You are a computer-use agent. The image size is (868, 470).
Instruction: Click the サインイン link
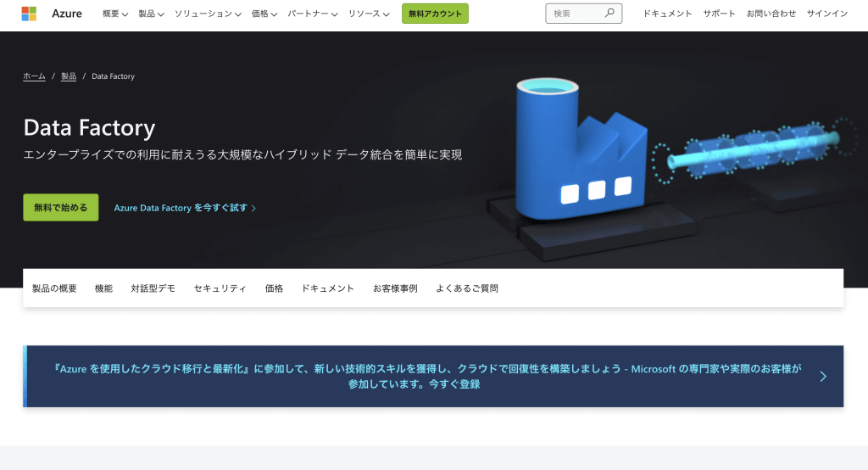click(827, 14)
